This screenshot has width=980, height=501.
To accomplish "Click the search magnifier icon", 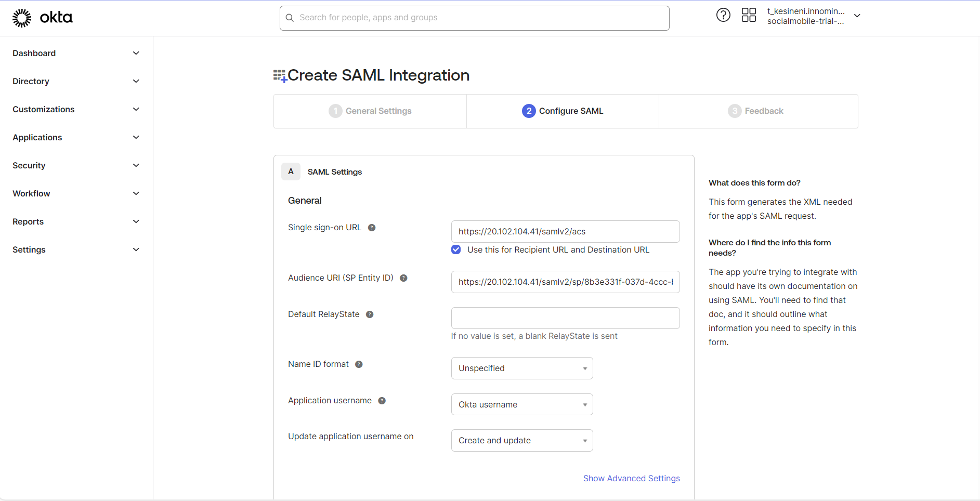I will point(290,18).
